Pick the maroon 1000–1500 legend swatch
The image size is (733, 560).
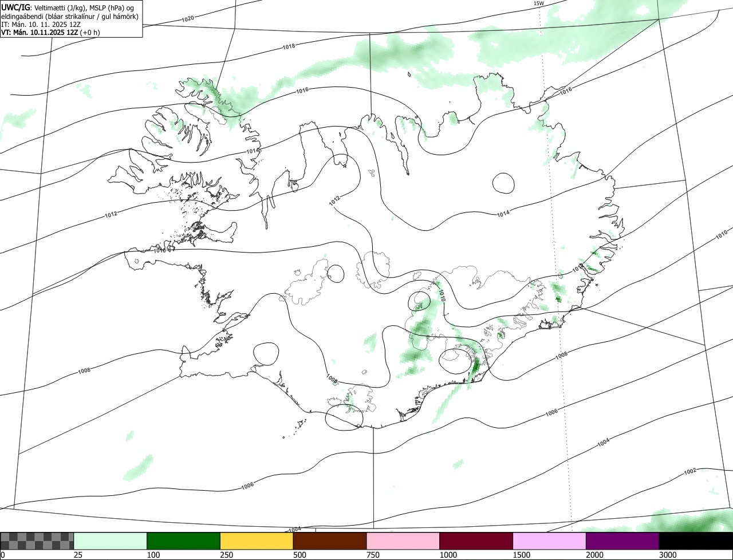click(x=476, y=541)
